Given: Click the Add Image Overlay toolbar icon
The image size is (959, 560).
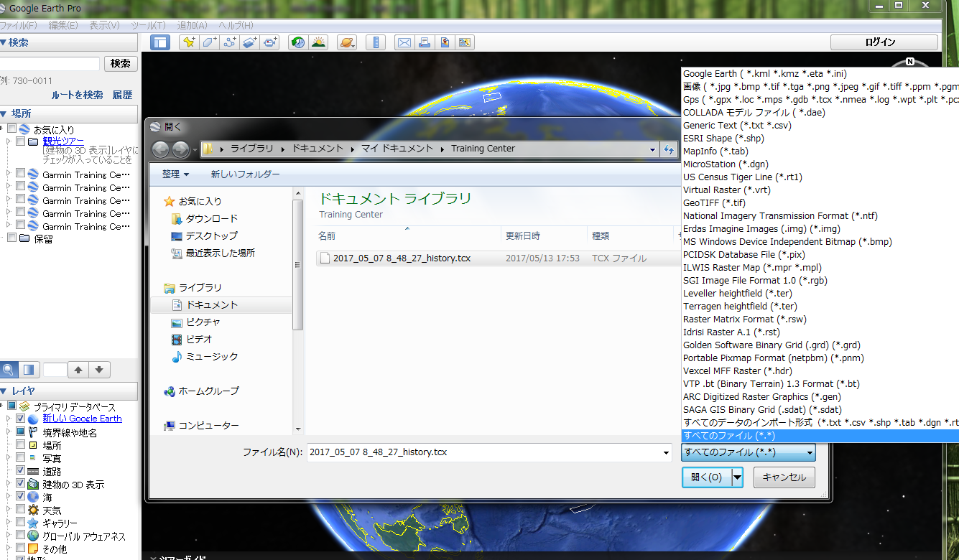Looking at the screenshot, I should click(x=249, y=42).
